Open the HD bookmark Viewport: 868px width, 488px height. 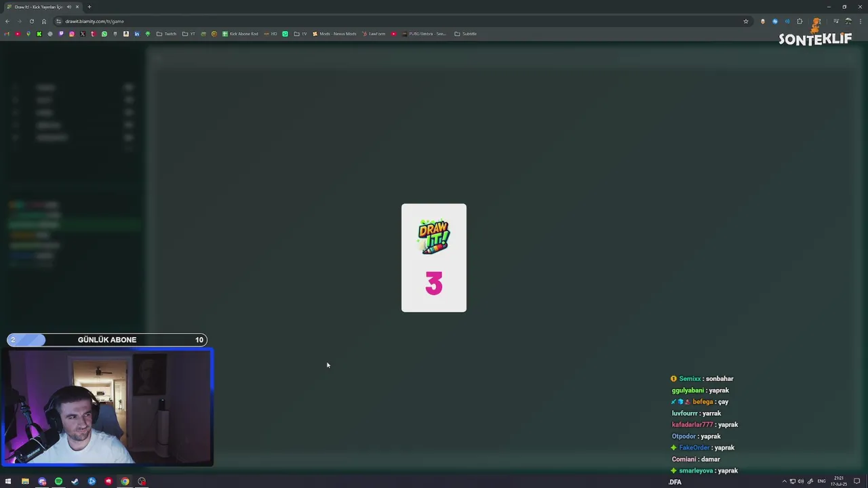pos(271,34)
